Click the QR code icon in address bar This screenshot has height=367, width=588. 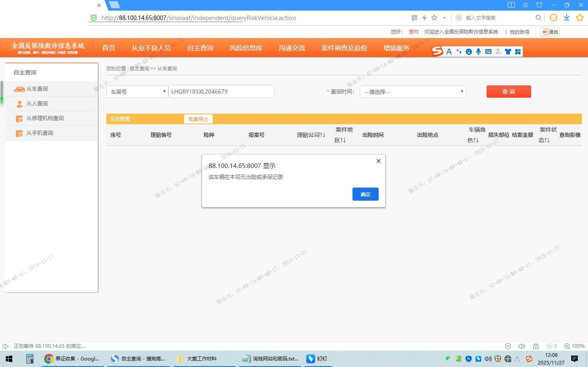pos(414,18)
